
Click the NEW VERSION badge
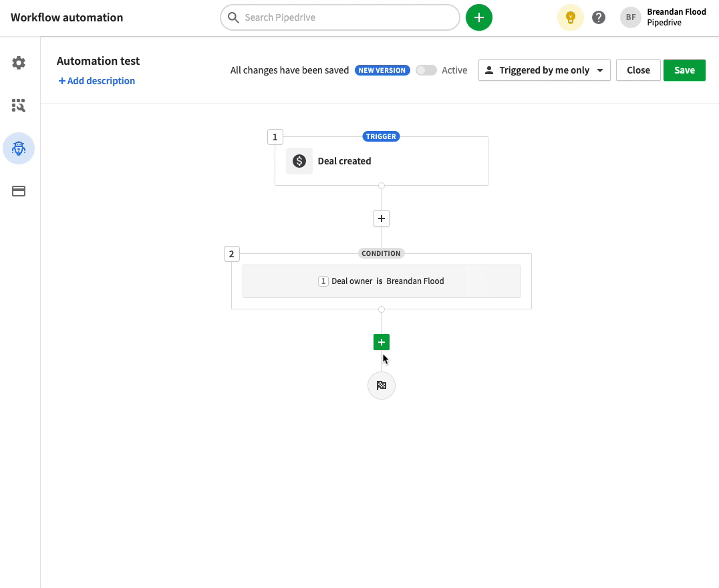tap(382, 69)
